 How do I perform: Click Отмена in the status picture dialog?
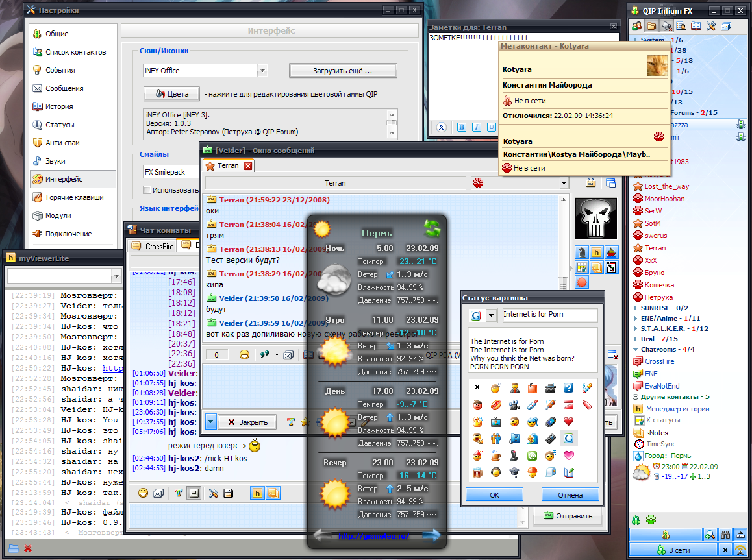570,495
